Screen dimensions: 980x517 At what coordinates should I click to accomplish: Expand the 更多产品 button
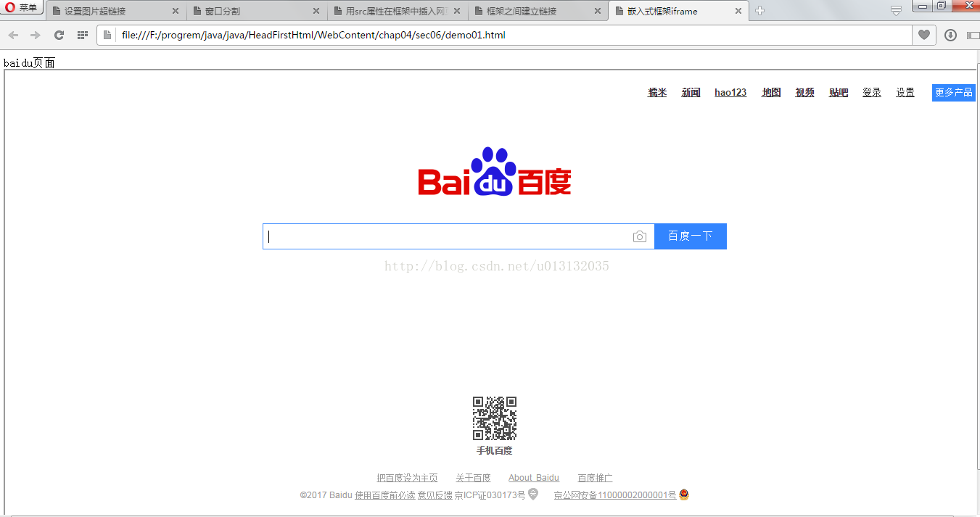[x=953, y=93]
